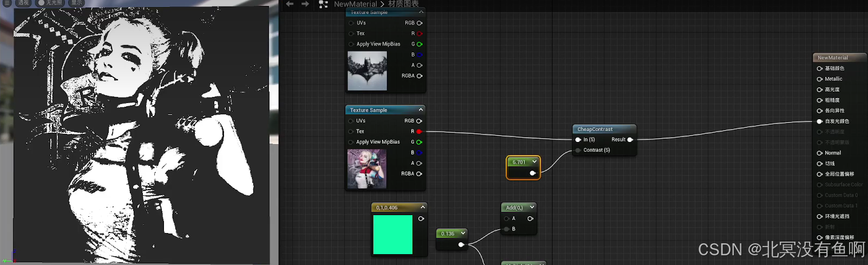The width and height of the screenshot is (868, 265).
Task: Collapse the 0,1,0.406 color node
Action: (423, 207)
